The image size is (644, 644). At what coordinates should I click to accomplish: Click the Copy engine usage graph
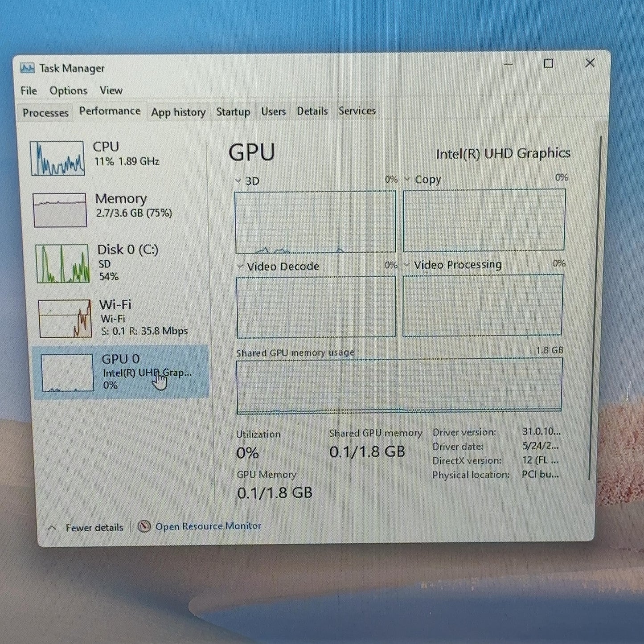[484, 220]
